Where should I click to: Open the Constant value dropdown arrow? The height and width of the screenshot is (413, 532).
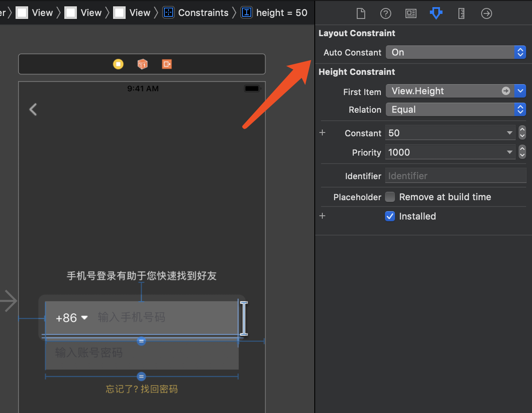(x=510, y=133)
